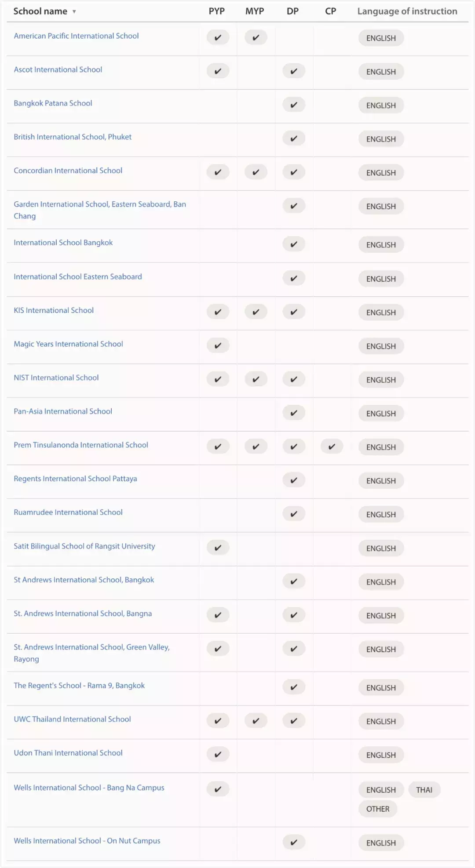Click the PYP checkmark for Magic Years International
Viewport: 475px width, 868px height.
click(x=218, y=345)
